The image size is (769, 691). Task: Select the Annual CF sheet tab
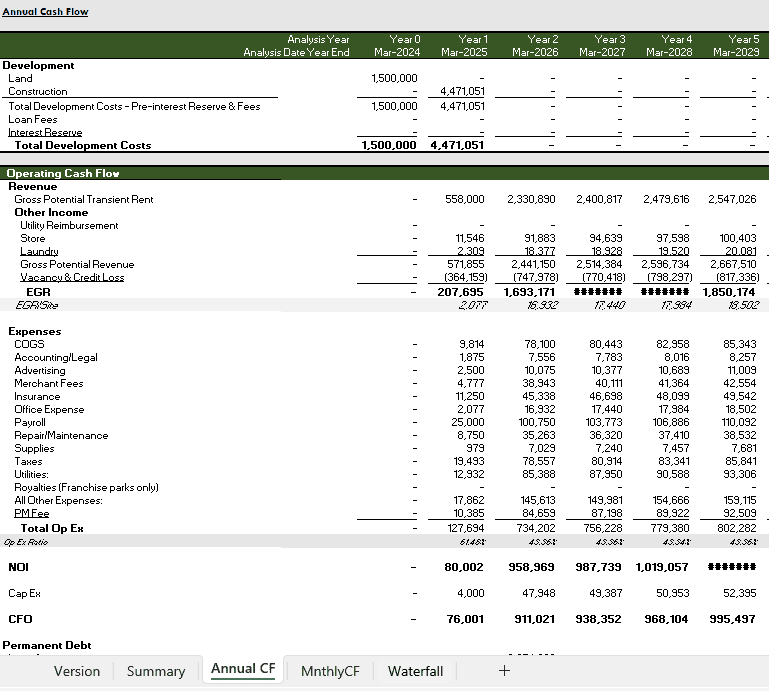pos(243,668)
